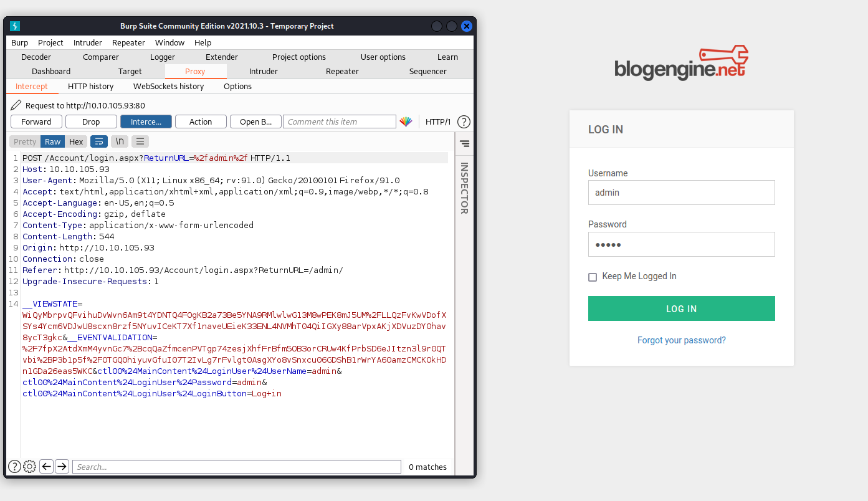
Task: Click the Open Browser button
Action: (x=255, y=122)
